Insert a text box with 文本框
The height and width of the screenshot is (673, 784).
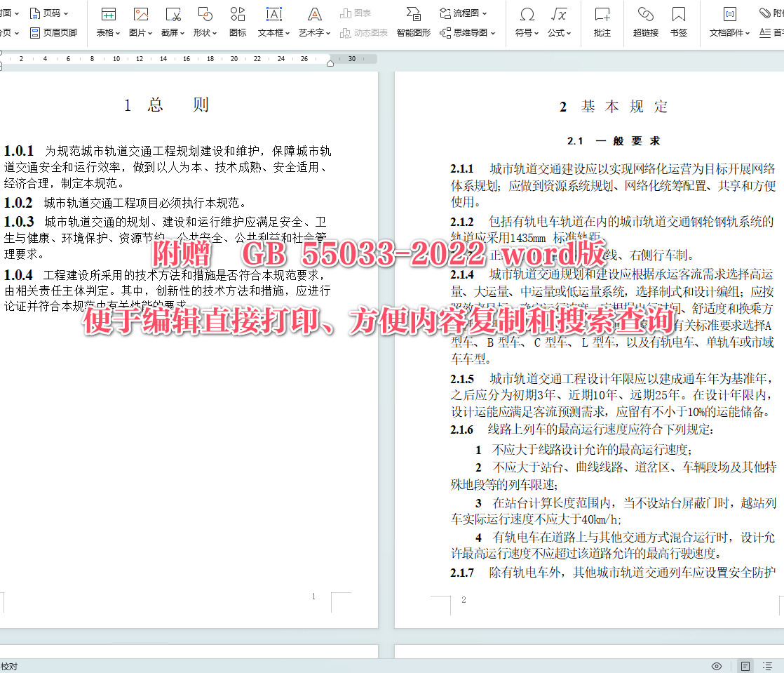271,20
